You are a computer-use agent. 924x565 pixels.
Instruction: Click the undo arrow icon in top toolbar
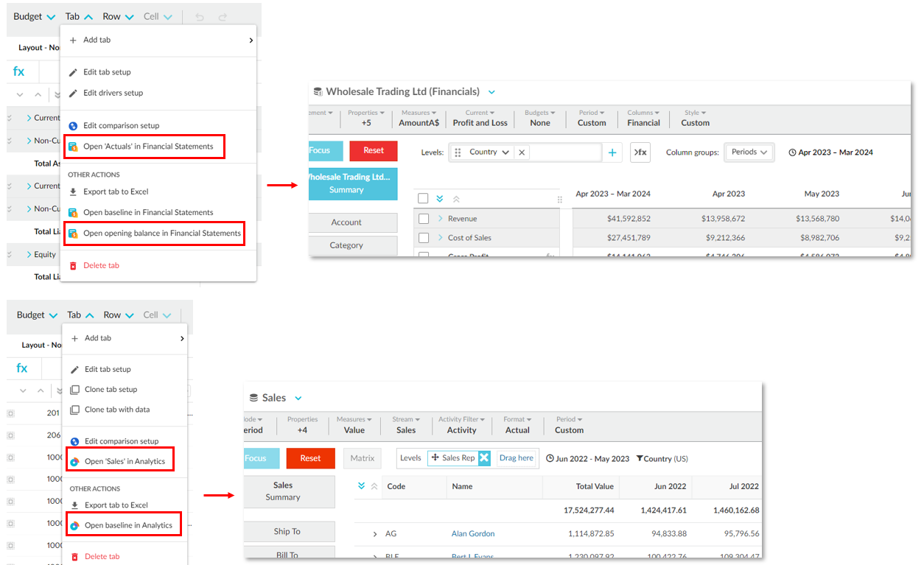200,17
